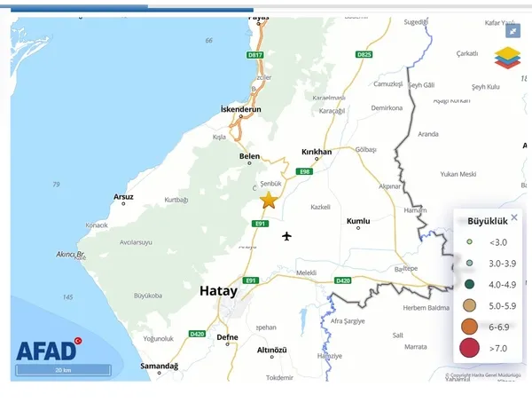
Task: Click the Tokdemir village label
Action: click(279, 377)
